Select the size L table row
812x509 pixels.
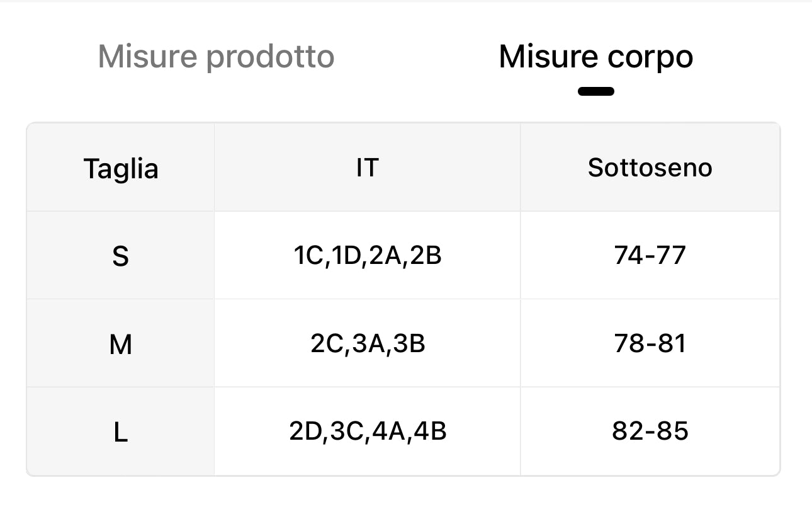(x=403, y=431)
